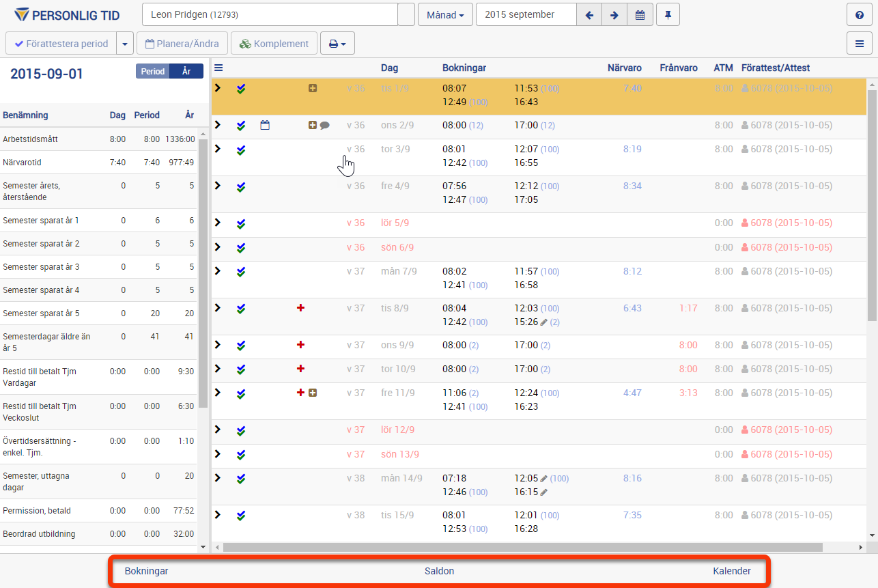Expand the tis 1/9 row
Screen dimensions: 878x588
click(218, 87)
